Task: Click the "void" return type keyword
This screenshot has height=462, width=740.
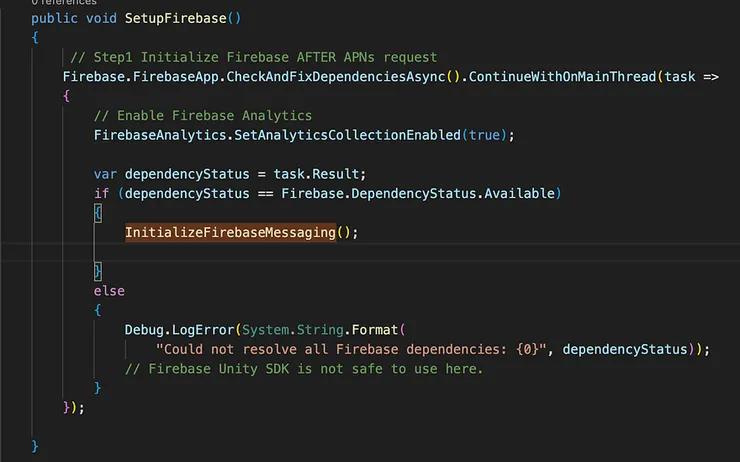Action: point(101,18)
